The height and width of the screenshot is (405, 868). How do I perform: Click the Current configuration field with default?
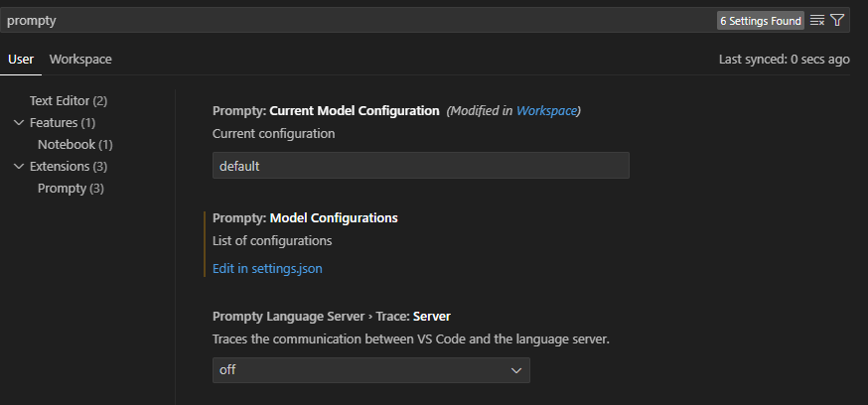(421, 166)
